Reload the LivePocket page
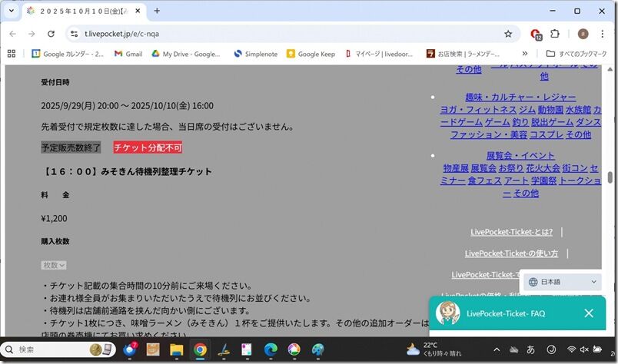 pos(51,34)
